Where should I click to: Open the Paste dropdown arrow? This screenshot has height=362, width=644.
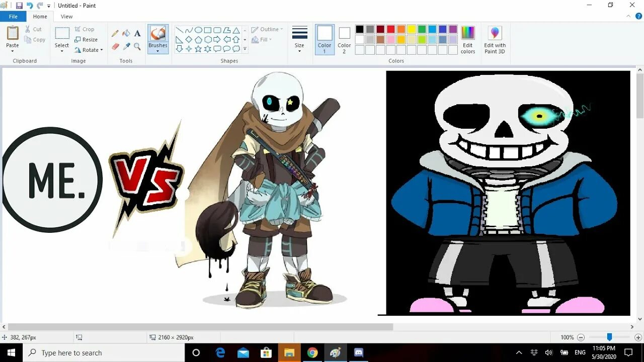(13, 51)
